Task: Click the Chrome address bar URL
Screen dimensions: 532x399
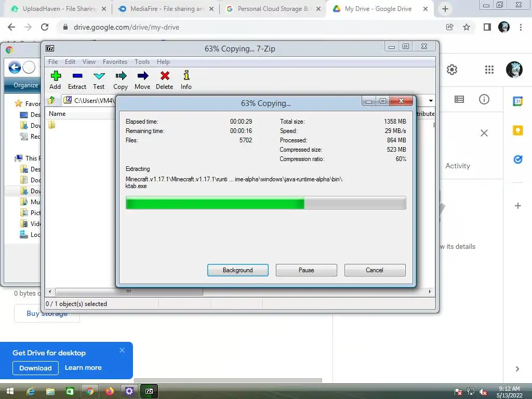Action: click(126, 27)
